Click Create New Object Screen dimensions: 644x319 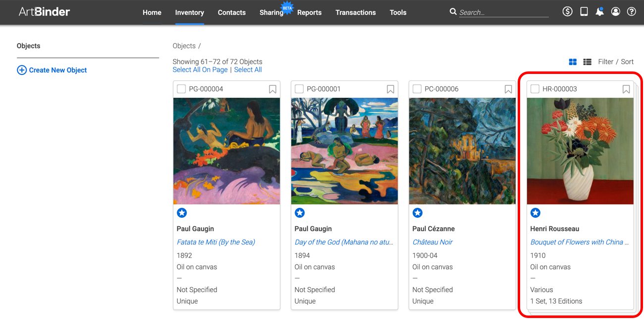[x=52, y=70]
